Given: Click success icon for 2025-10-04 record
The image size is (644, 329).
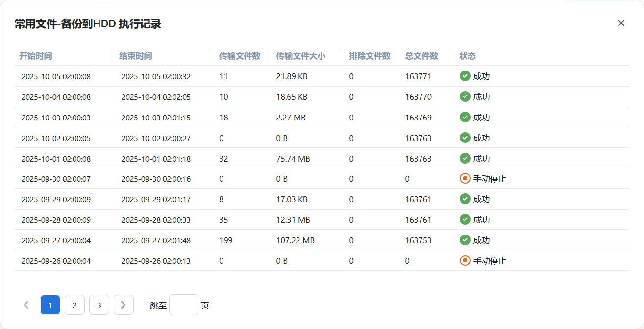Looking at the screenshot, I should (x=465, y=97).
